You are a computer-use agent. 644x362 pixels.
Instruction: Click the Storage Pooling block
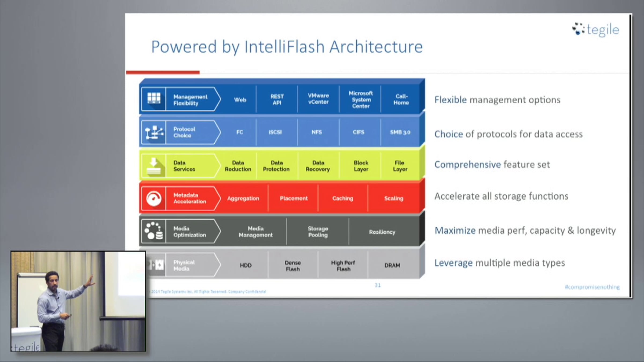pos(318,232)
